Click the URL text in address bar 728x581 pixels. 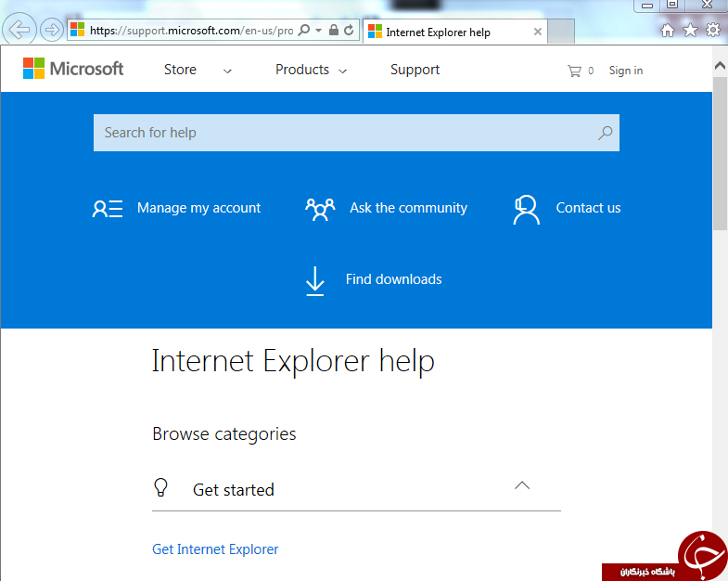coord(191,31)
